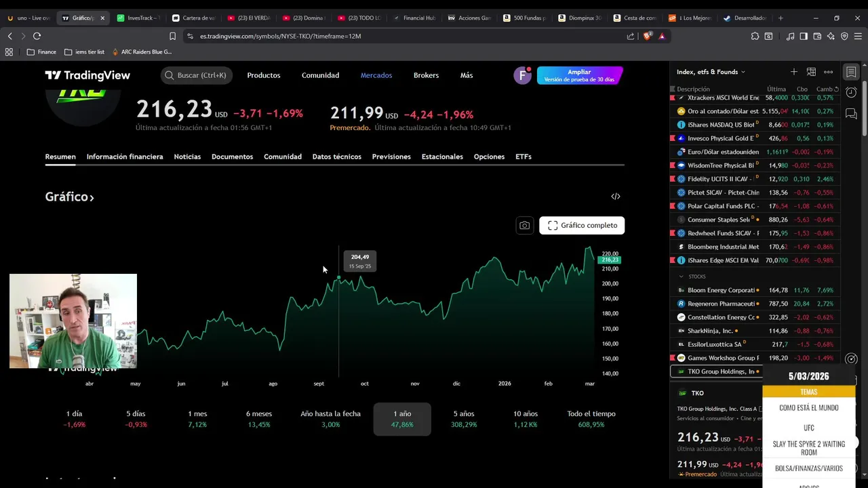
Task: Sort watchlist by the Última column header
Action: point(776,89)
